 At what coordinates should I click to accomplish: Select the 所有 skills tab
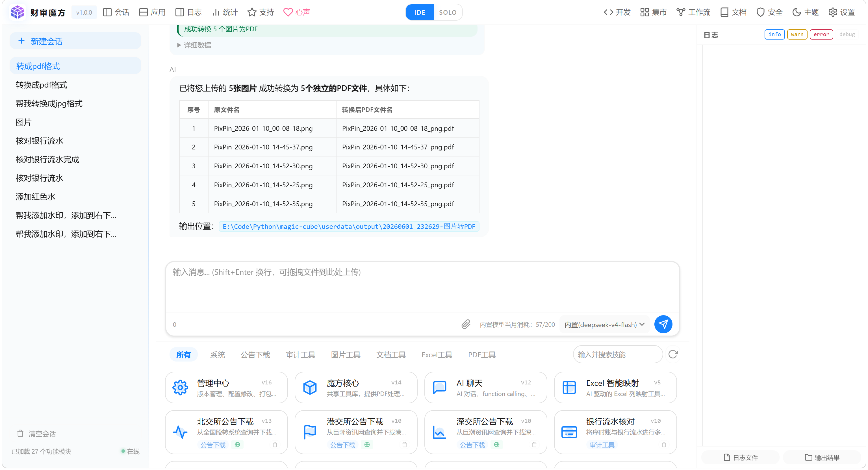[183, 354]
